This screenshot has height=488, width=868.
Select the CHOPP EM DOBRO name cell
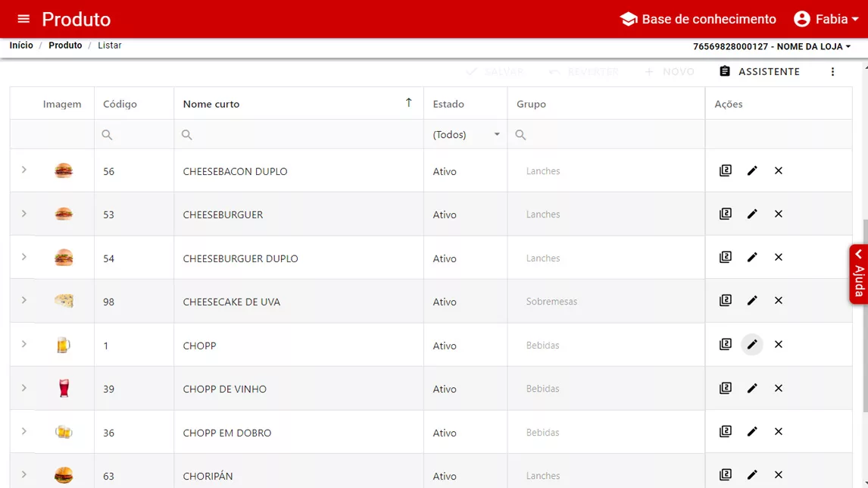point(299,432)
